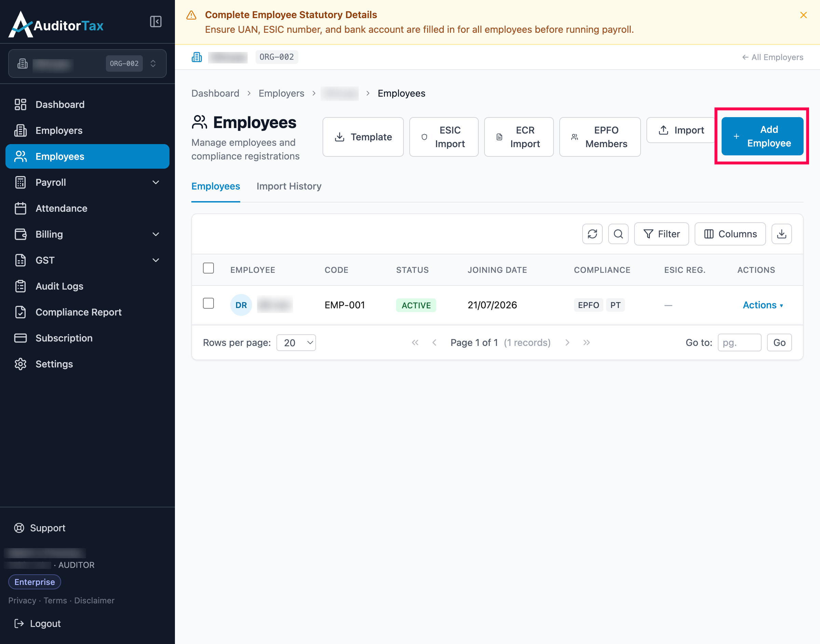Screen dimensions: 820x644
Task: Click the All Employers link
Action: pyautogui.click(x=773, y=57)
